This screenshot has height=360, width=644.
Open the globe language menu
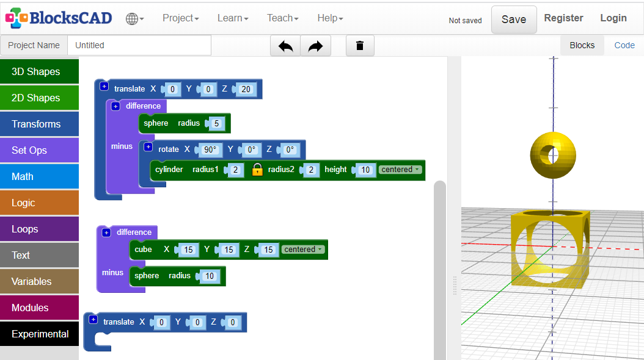point(134,19)
